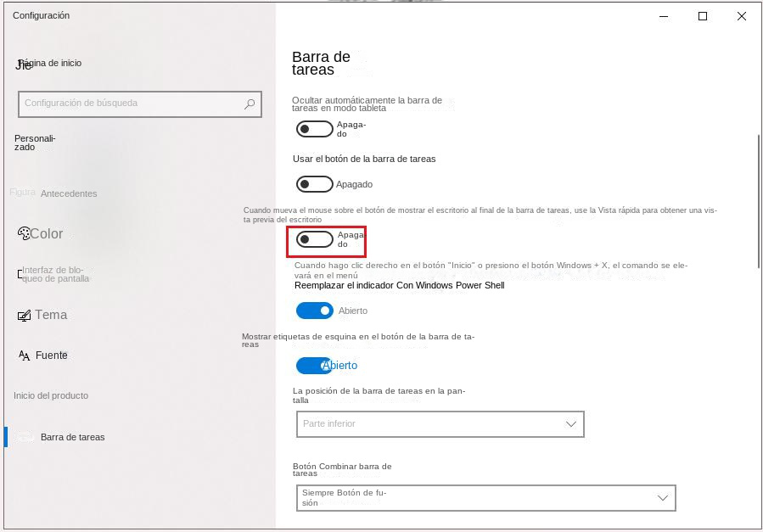Toggle auto-hide taskbar in tablet mode
Image resolution: width=763 pixels, height=532 pixels.
point(314,129)
